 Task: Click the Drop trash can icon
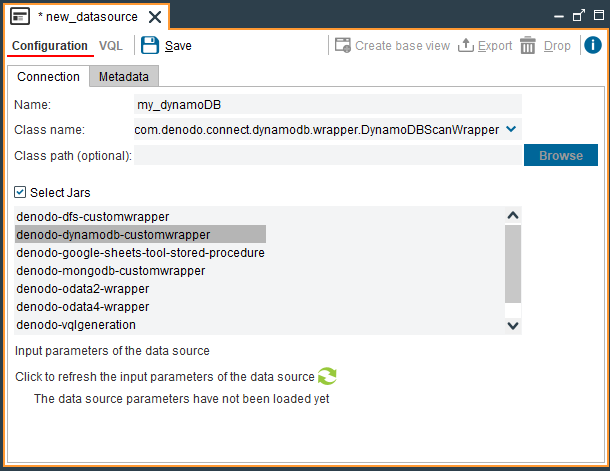[528, 45]
